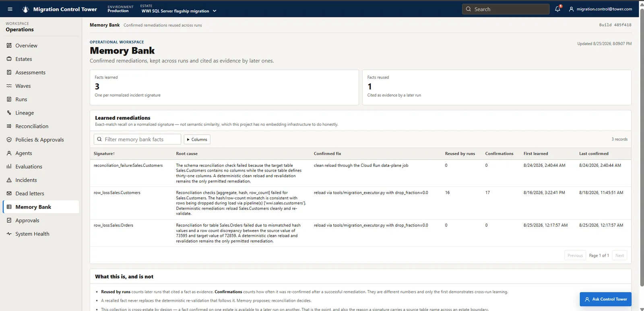The width and height of the screenshot is (644, 311).
Task: Click the Dead letters envelope icon
Action: coord(9,193)
